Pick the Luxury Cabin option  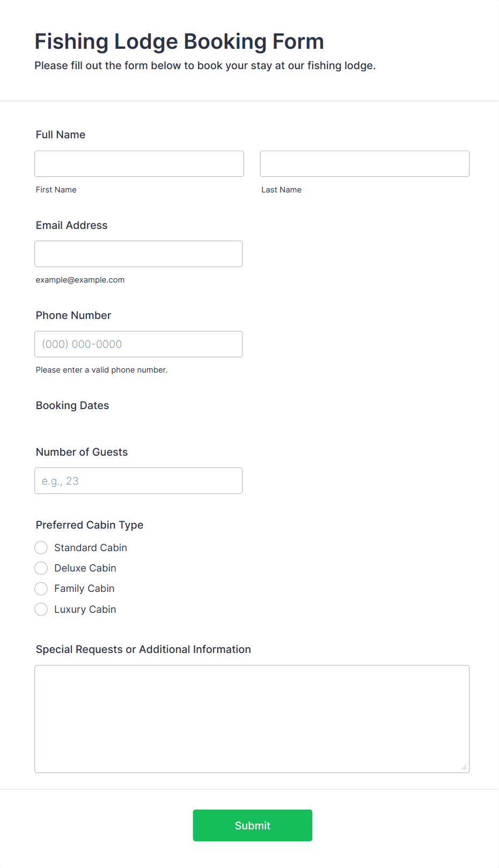pyautogui.click(x=41, y=609)
